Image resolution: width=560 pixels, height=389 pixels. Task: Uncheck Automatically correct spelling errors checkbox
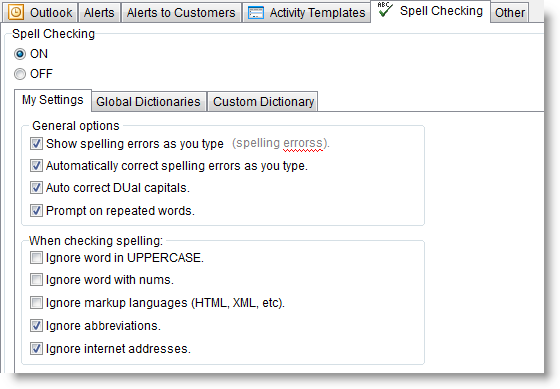[x=36, y=166]
